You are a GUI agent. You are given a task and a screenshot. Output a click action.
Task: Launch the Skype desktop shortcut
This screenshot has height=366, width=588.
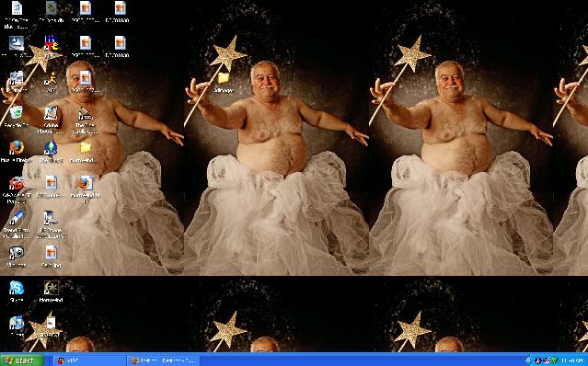17,288
